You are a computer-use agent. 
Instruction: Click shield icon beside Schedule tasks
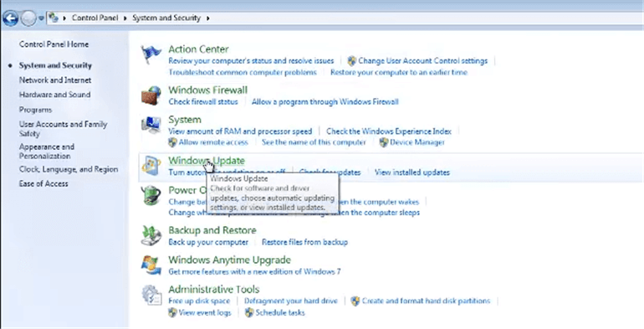(249, 312)
